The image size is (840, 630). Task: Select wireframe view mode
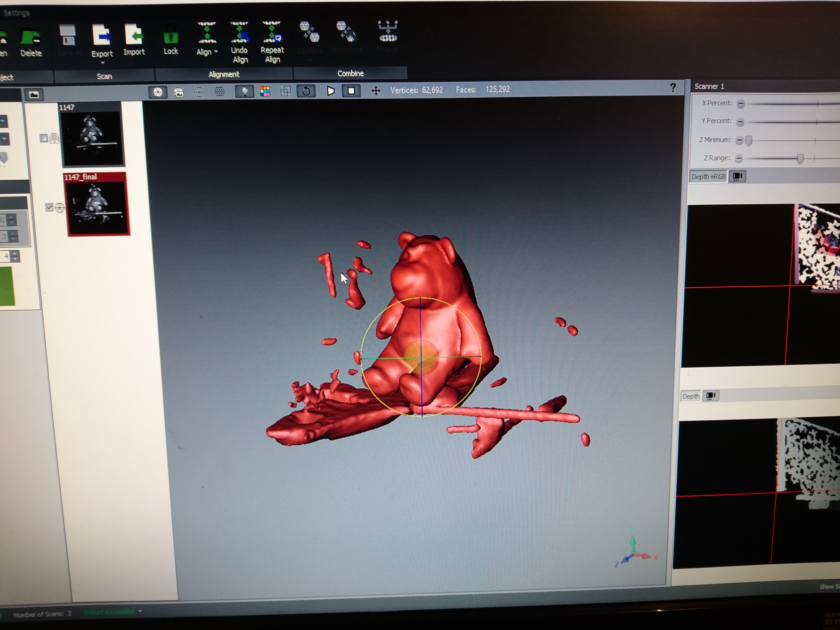tap(199, 92)
